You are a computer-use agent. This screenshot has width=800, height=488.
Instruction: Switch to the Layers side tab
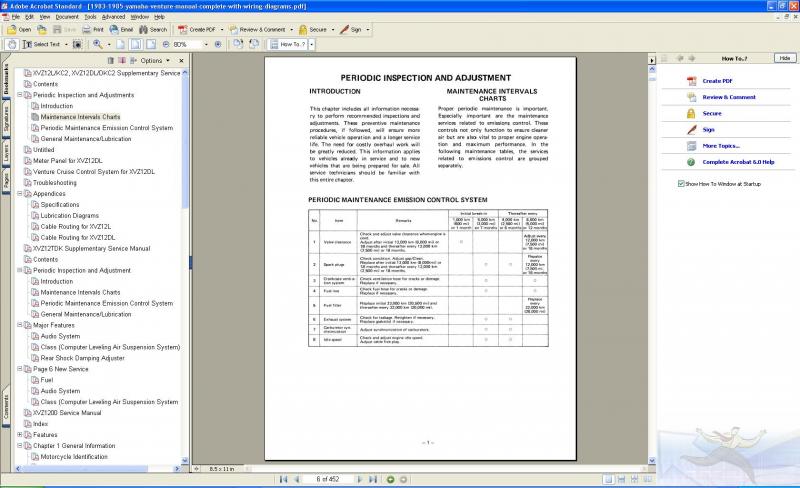coord(6,153)
